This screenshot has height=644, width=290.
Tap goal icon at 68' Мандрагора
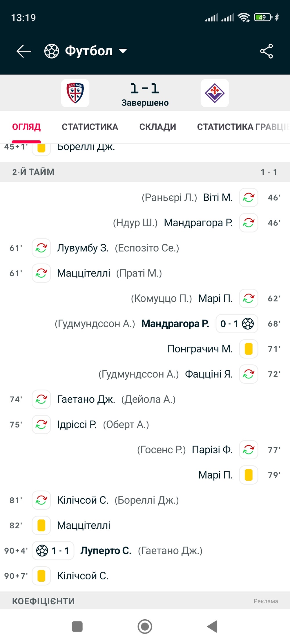pos(248,323)
